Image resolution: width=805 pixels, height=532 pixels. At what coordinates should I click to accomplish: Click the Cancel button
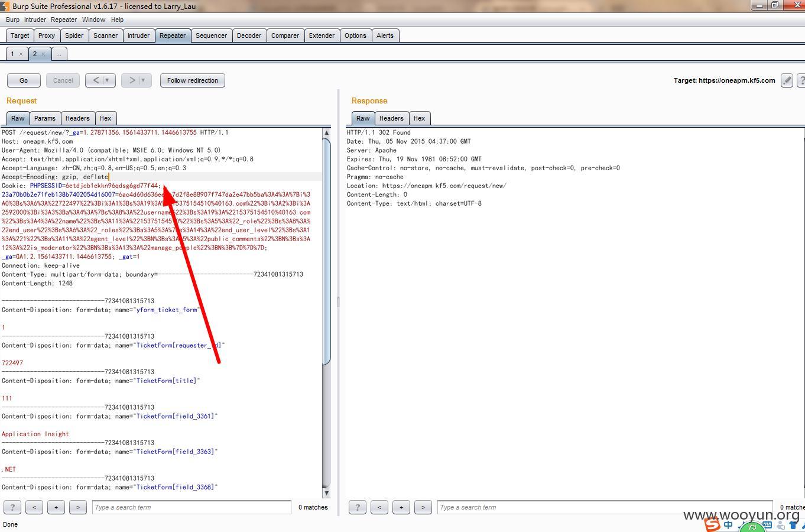(63, 80)
